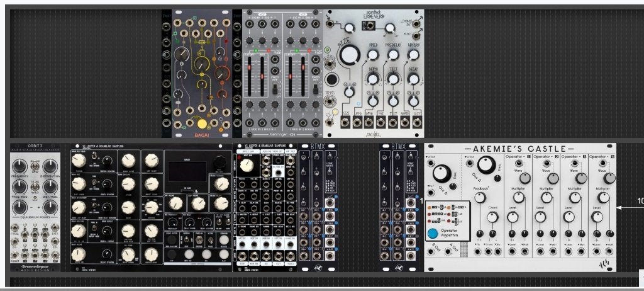Screen dimensions: 644x291
Task: Click the large SIZE knob on Erbe-Verb
Action: pyautogui.click(x=350, y=55)
